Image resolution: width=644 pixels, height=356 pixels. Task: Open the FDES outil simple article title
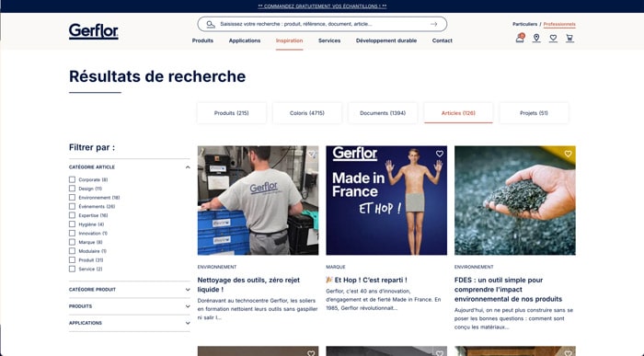point(508,290)
